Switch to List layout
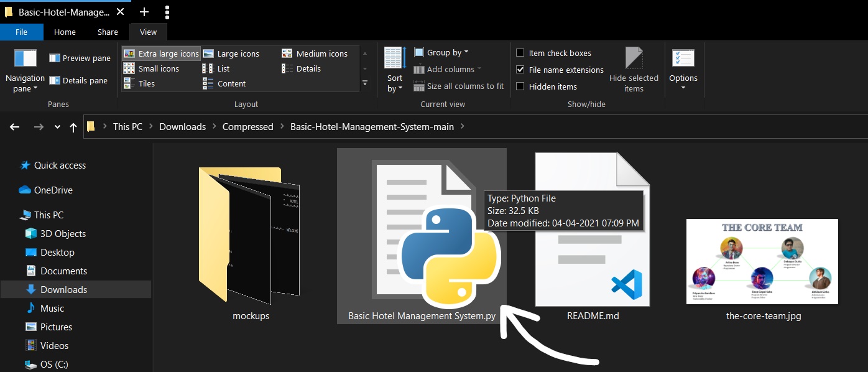This screenshot has height=372, width=868. click(x=216, y=68)
